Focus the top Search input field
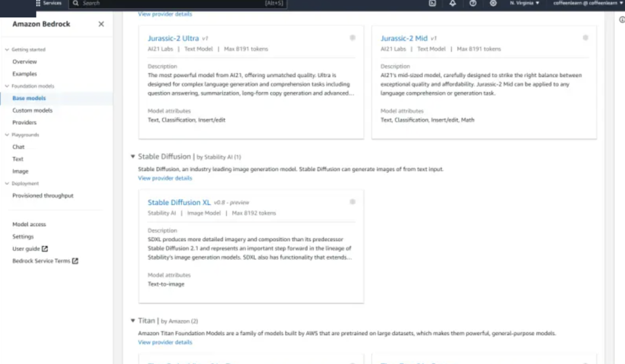Image resolution: width=625 pixels, height=364 pixels. point(178,3)
